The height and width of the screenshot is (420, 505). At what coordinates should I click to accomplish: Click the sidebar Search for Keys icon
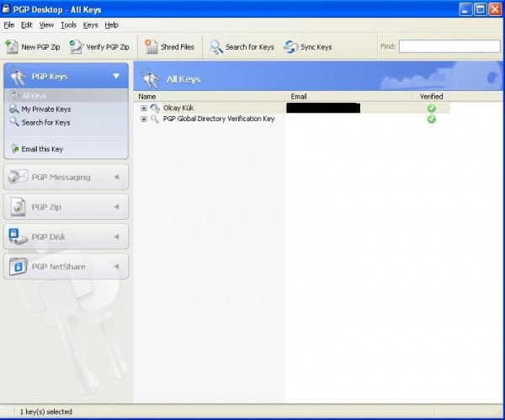14,122
